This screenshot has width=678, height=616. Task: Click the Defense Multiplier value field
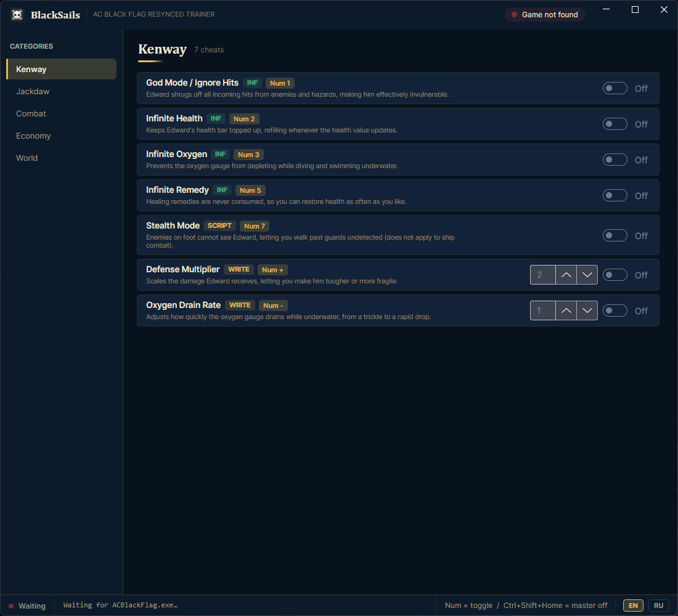point(542,275)
